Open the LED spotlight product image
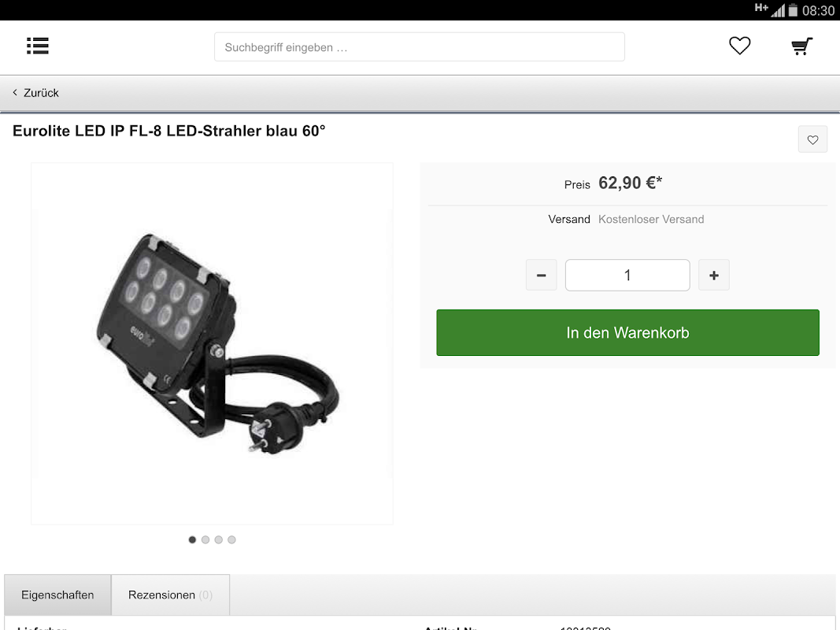 click(x=212, y=343)
